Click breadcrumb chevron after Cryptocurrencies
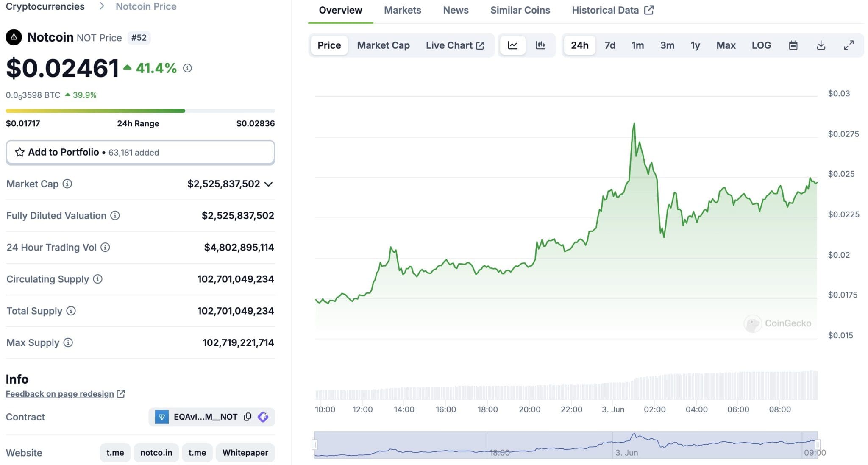 click(101, 6)
